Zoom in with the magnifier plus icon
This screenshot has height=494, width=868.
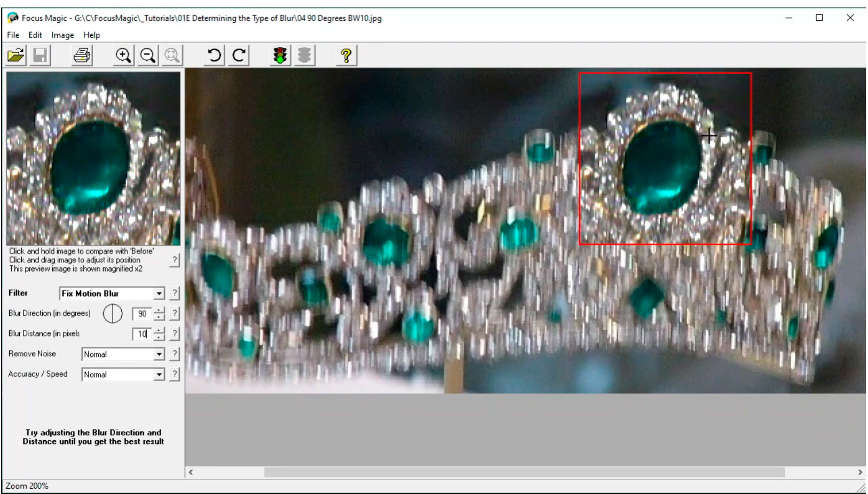pos(123,55)
